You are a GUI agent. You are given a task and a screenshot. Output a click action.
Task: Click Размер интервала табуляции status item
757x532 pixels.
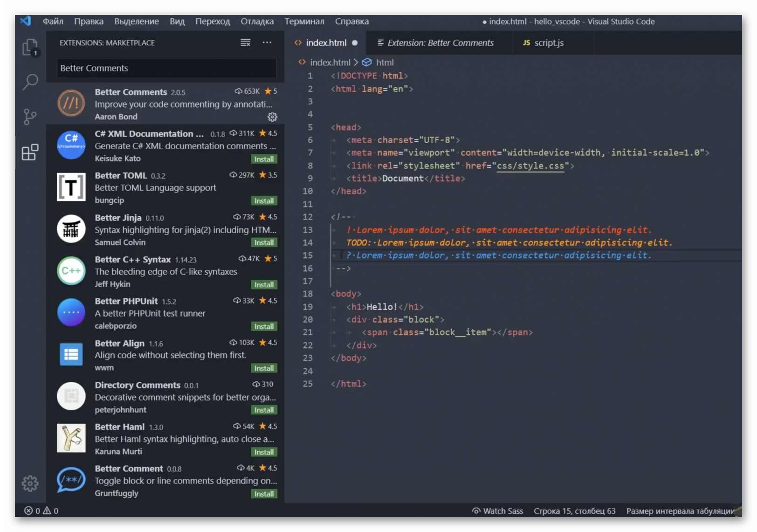[x=681, y=511]
